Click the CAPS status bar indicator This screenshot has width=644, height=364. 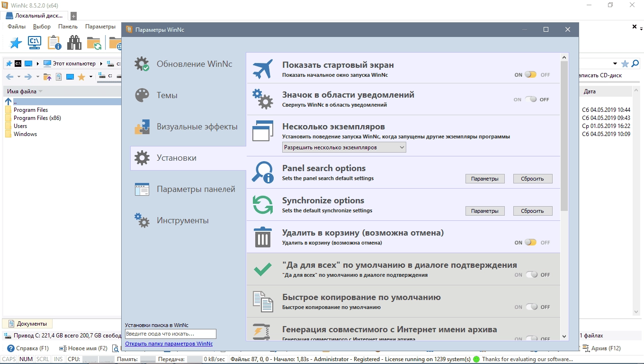[9, 359]
